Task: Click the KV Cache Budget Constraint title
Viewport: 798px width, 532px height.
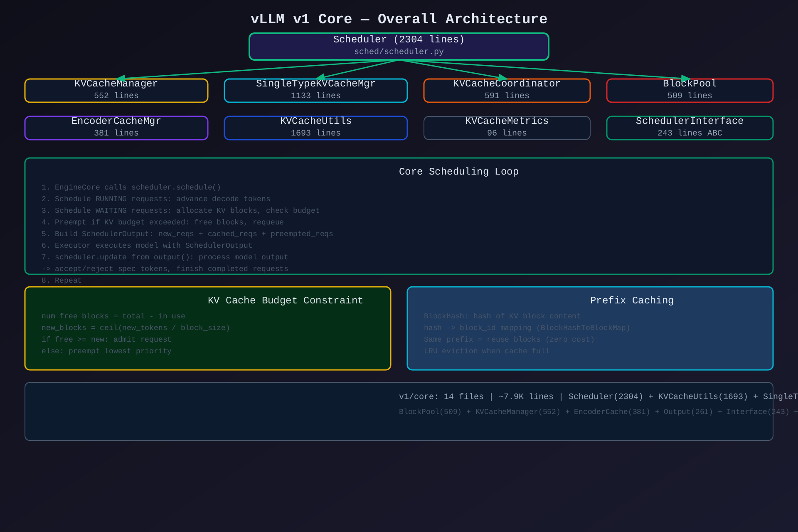Action: pos(285,300)
